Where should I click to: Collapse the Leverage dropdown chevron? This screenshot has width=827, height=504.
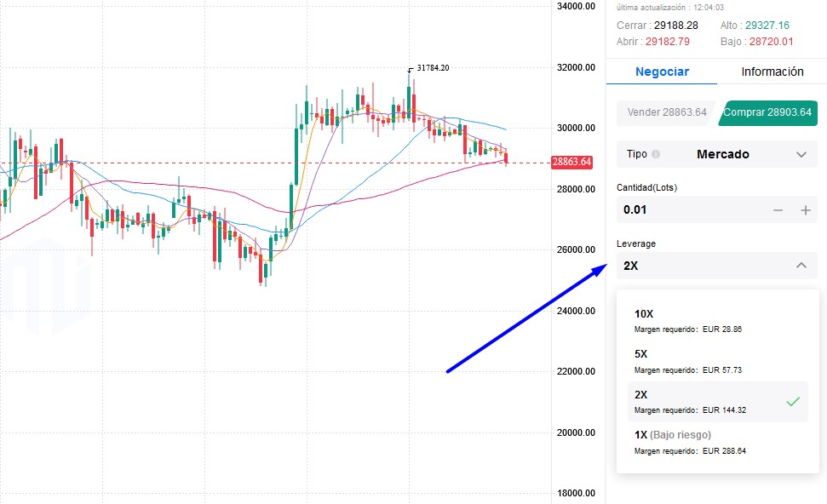pyautogui.click(x=801, y=266)
